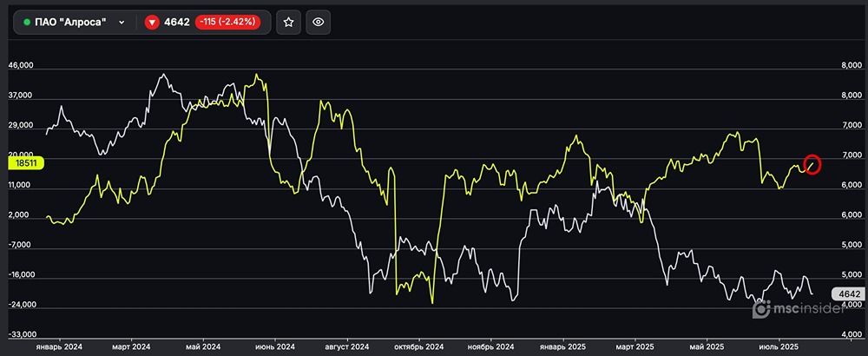Click the 4642 price in header
Screen dimensions: 868x356
tap(177, 23)
